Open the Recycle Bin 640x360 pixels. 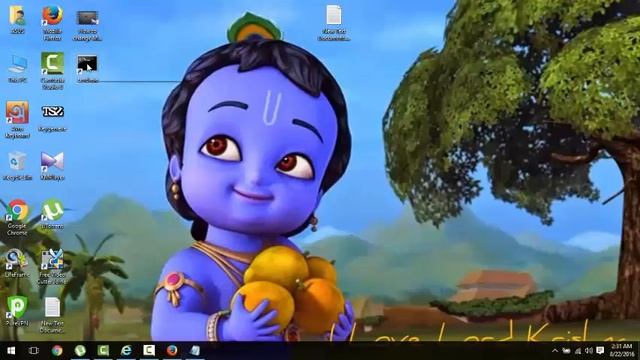[17, 166]
